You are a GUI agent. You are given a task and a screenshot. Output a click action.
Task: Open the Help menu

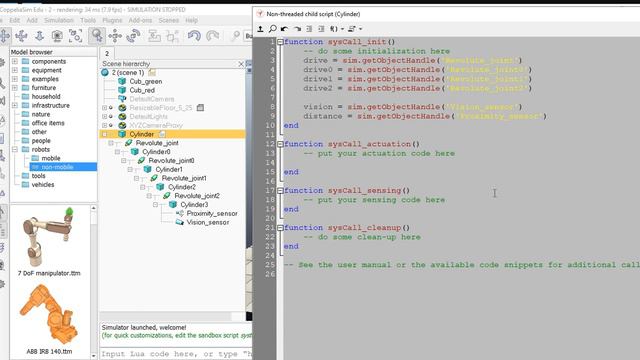[x=191, y=20]
